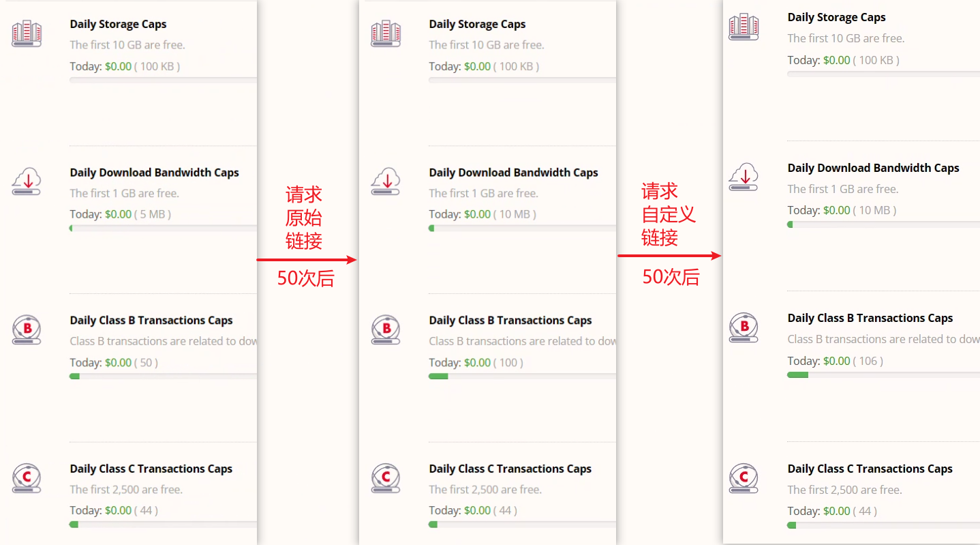Open Daily Class B Transactions Caps heading with 100
The width and height of the screenshot is (980, 545).
[x=510, y=321]
